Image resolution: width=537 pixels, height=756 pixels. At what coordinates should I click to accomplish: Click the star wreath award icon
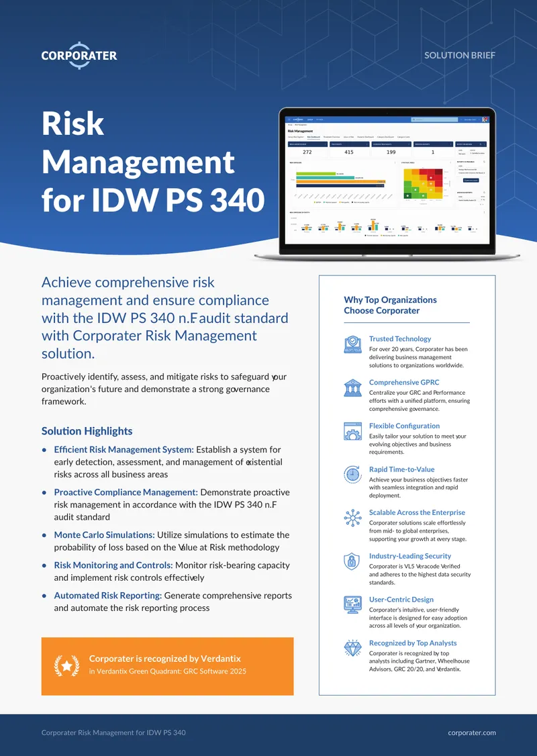coord(66,666)
